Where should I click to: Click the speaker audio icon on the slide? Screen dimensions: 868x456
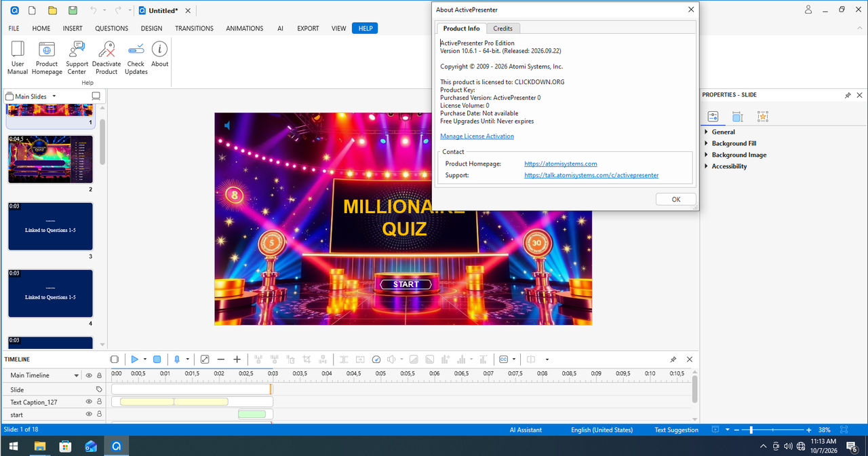[x=227, y=126]
